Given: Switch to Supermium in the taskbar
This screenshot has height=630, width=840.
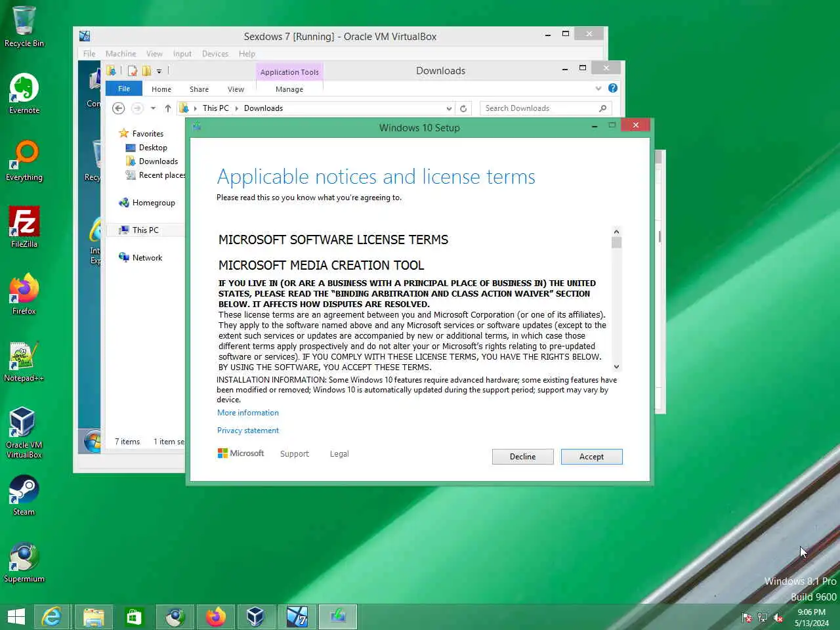Looking at the screenshot, I should (x=175, y=617).
